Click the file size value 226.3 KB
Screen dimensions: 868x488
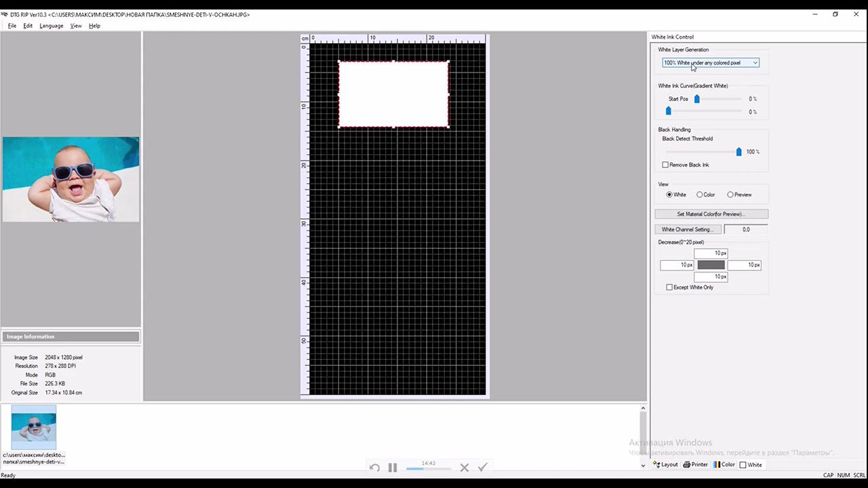point(55,384)
